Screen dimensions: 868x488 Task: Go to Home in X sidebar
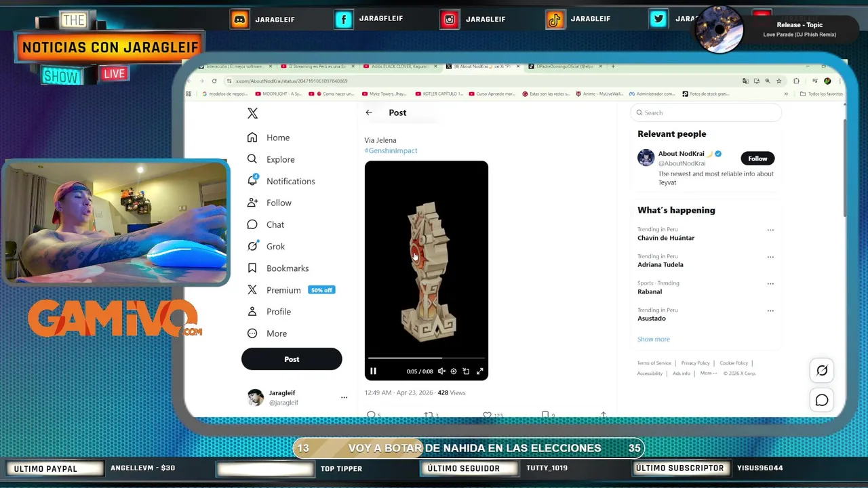tap(269, 138)
